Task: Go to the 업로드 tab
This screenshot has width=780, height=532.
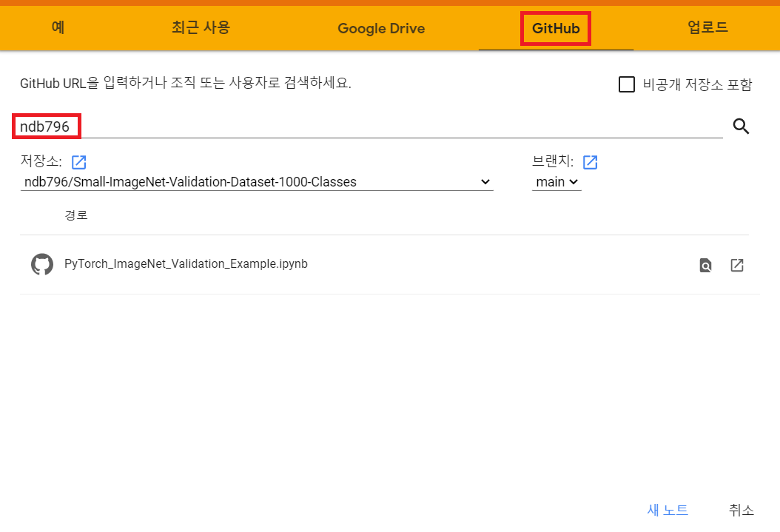Action: (707, 27)
